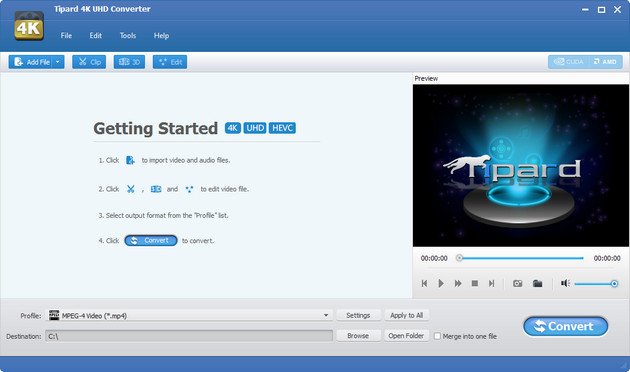Viewport: 630px width, 372px height.
Task: Maximize the Tipard window
Action: point(601,9)
